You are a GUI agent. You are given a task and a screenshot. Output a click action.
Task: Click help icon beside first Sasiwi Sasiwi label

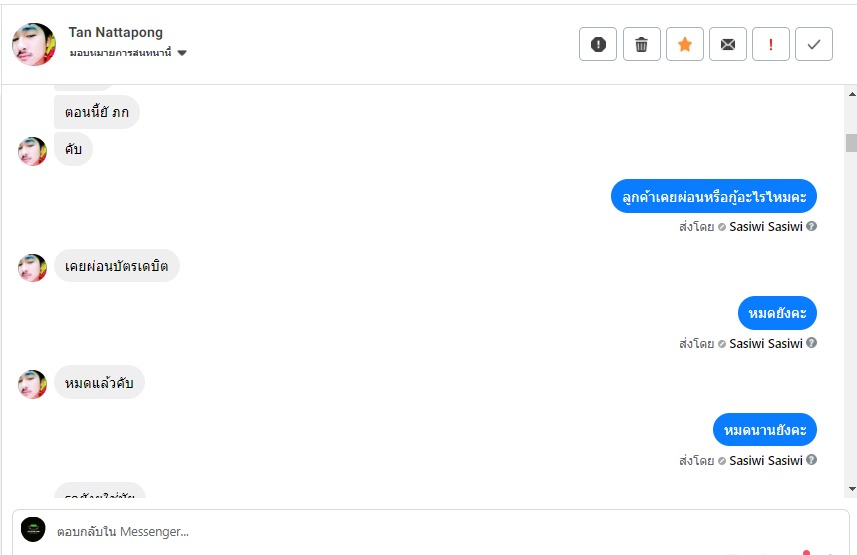point(812,226)
